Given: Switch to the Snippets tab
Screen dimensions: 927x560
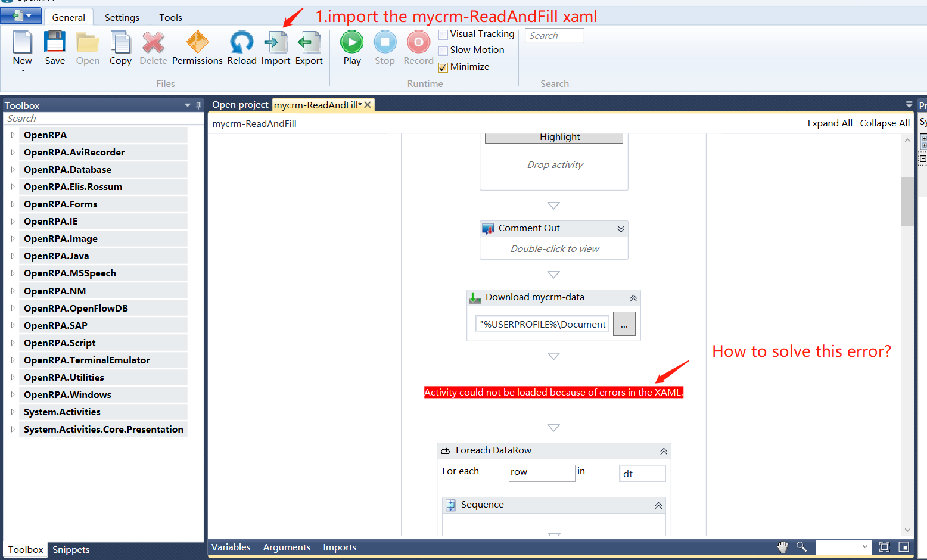Looking at the screenshot, I should tap(71, 549).
